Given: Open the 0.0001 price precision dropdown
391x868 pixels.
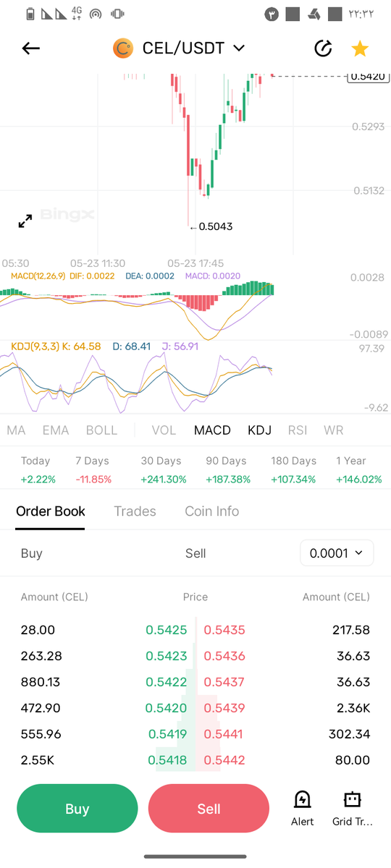Looking at the screenshot, I should tap(337, 553).
